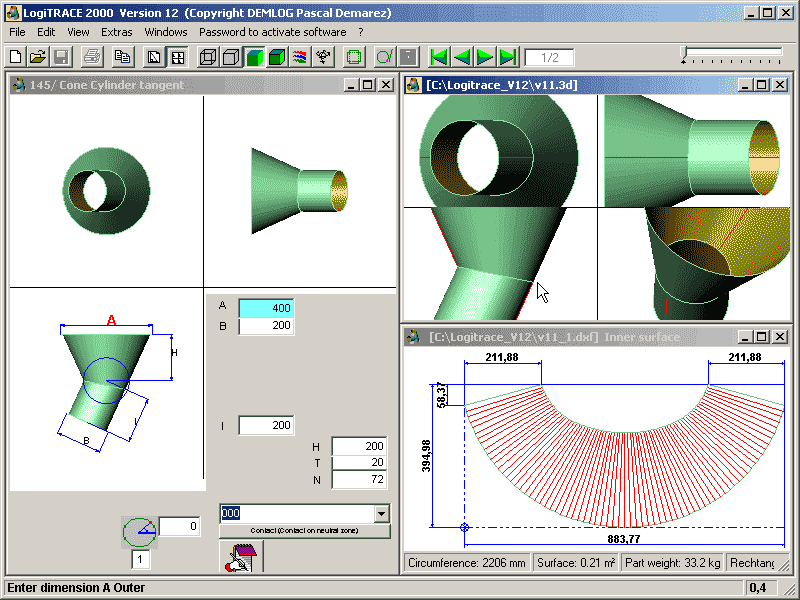Jump to the first page arrow
This screenshot has width=800, height=600.
point(439,57)
